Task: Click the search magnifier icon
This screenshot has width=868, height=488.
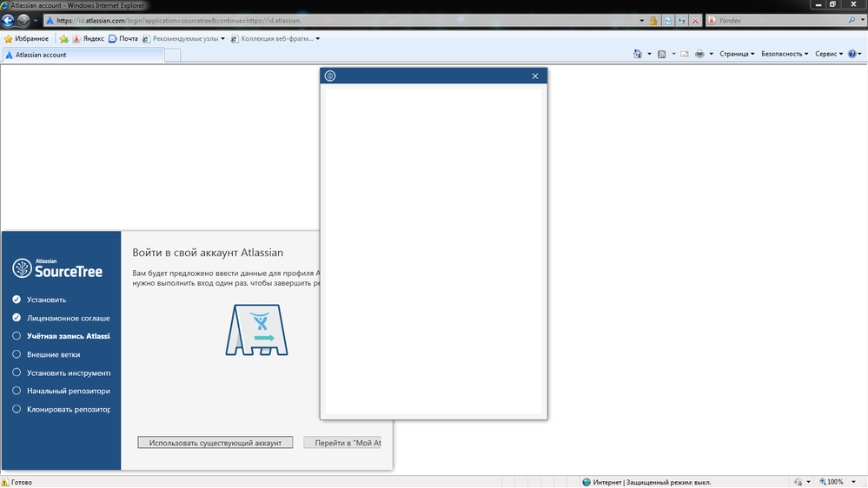Action: pos(852,21)
